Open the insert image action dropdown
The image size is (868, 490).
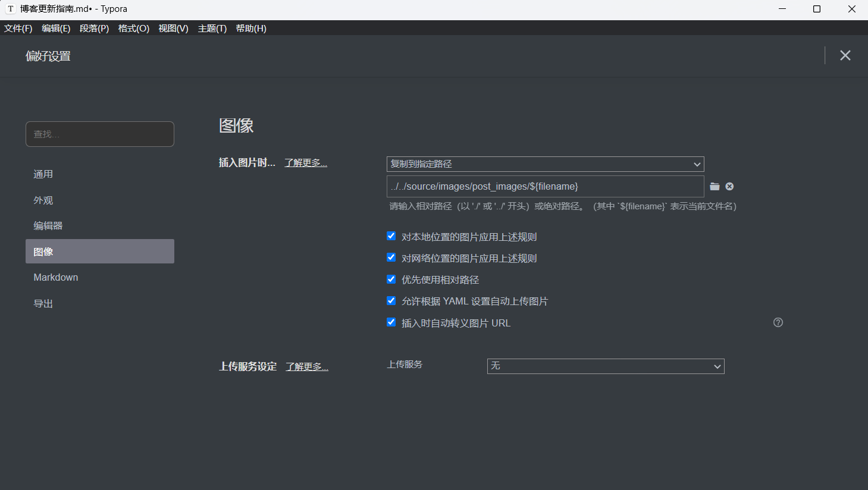pyautogui.click(x=545, y=164)
